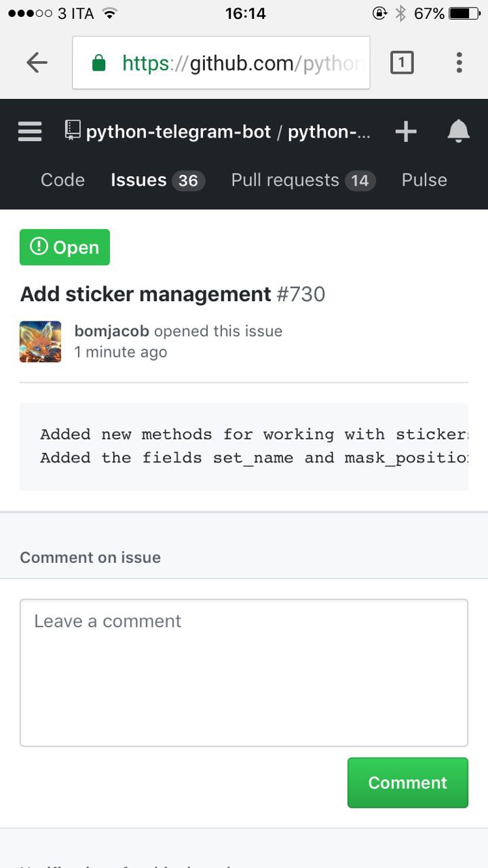Open the python-telegram-bot organization link
Image resolution: width=488 pixels, height=868 pixels.
179,132
